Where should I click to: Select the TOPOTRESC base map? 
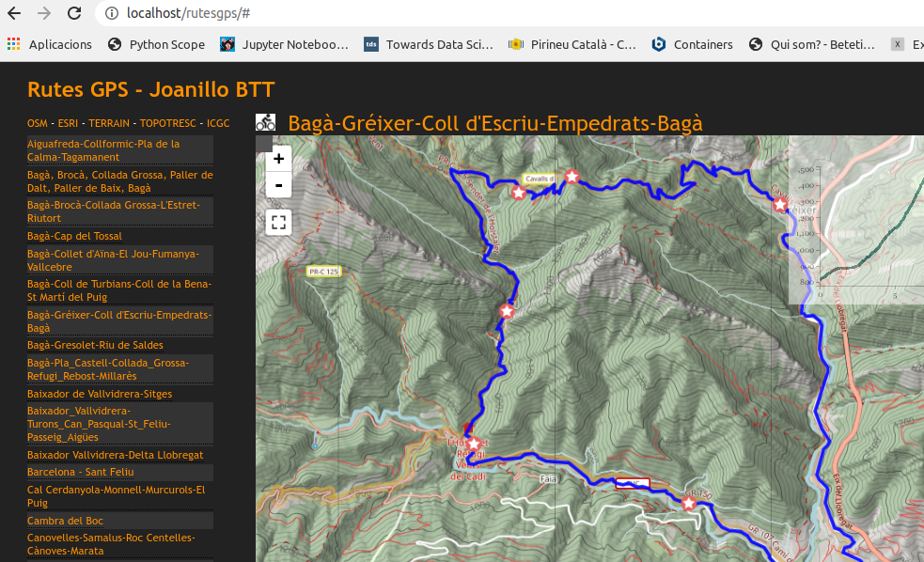coord(168,123)
